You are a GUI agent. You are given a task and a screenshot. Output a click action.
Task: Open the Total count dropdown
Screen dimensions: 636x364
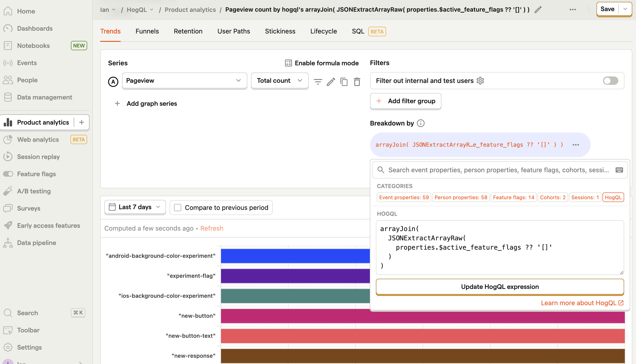(x=280, y=80)
